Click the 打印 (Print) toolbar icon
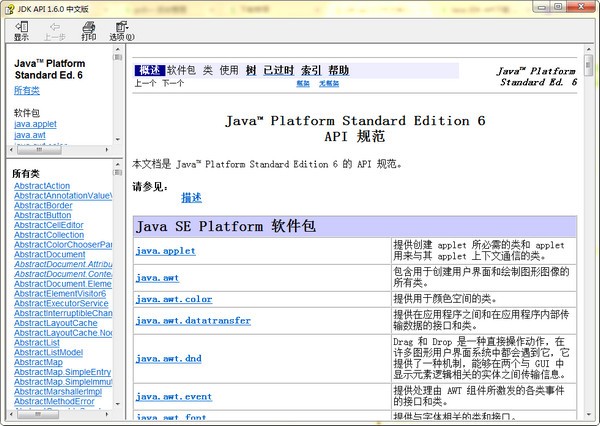Viewport: 600px width, 426px height. click(89, 31)
